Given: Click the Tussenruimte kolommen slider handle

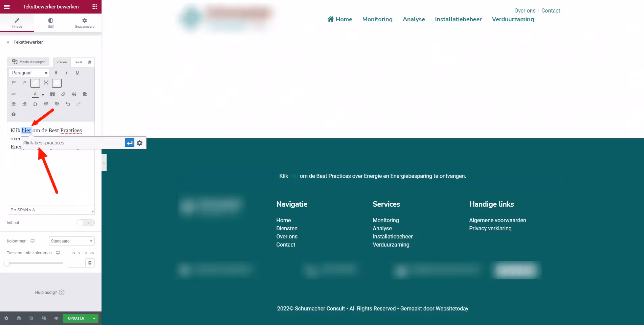Looking at the screenshot, I should 7,263.
